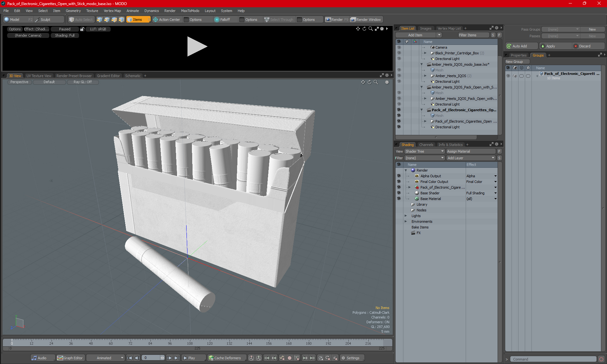
Task: Click 3D viewport pan/move icon
Action: (363, 82)
